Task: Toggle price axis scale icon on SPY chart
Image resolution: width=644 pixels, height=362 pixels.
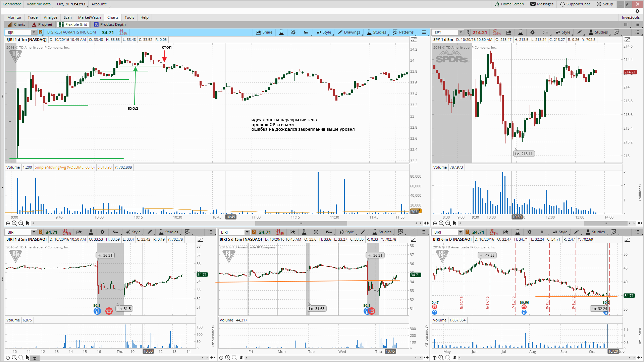Action: click(627, 40)
